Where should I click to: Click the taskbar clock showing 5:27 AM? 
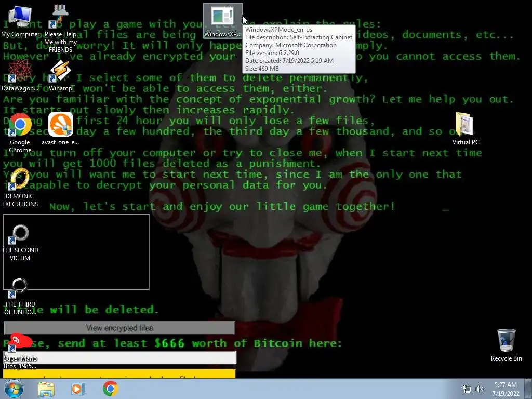pos(506,389)
